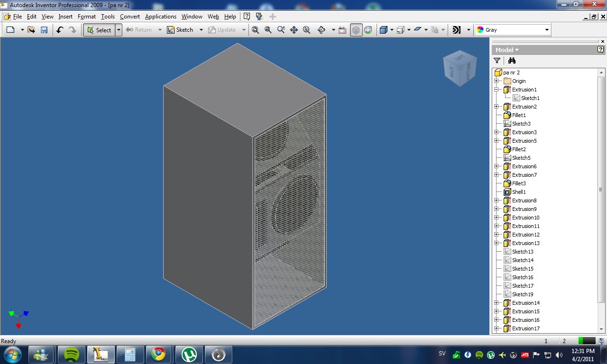This screenshot has width=607, height=364.
Task: Click the Model browser scrollbar down arrow
Action: 601,329
